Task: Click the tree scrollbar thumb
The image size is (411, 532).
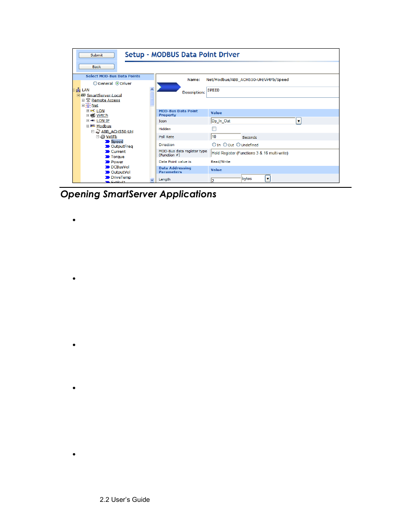Action: 152,99
